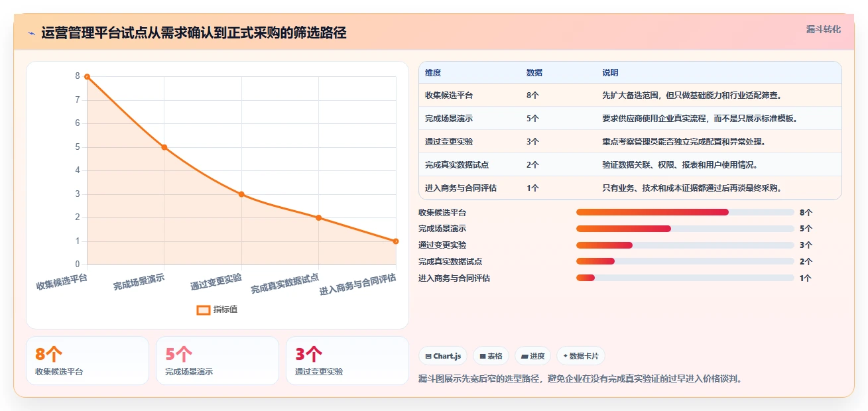The width and height of the screenshot is (868, 411).
Task: Click the 8个 cell in the table
Action: tap(532, 95)
